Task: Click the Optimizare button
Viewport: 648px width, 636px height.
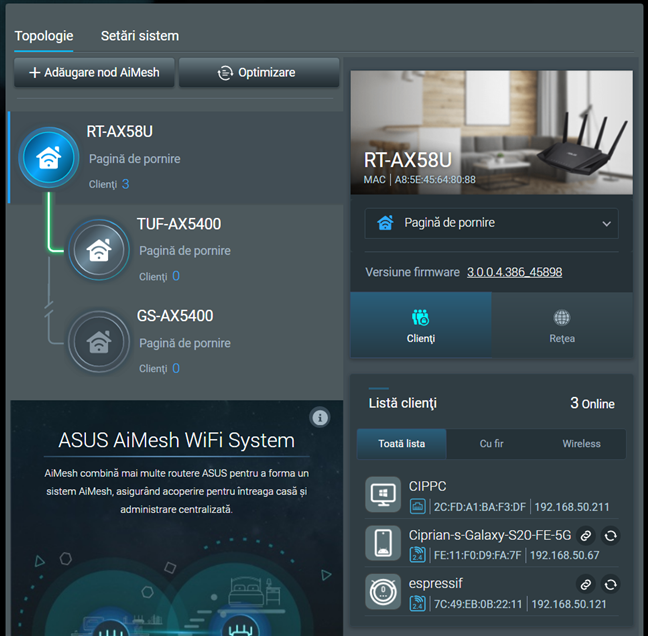Action: [259, 72]
